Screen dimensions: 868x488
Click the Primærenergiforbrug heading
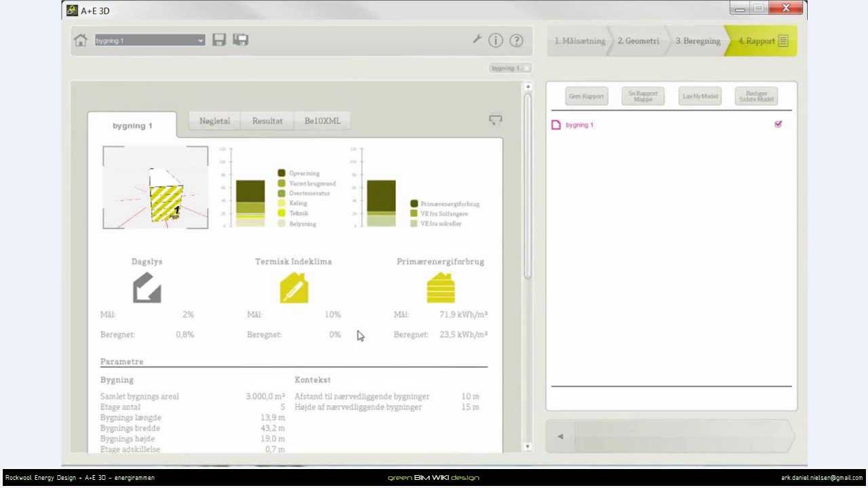pyautogui.click(x=441, y=262)
